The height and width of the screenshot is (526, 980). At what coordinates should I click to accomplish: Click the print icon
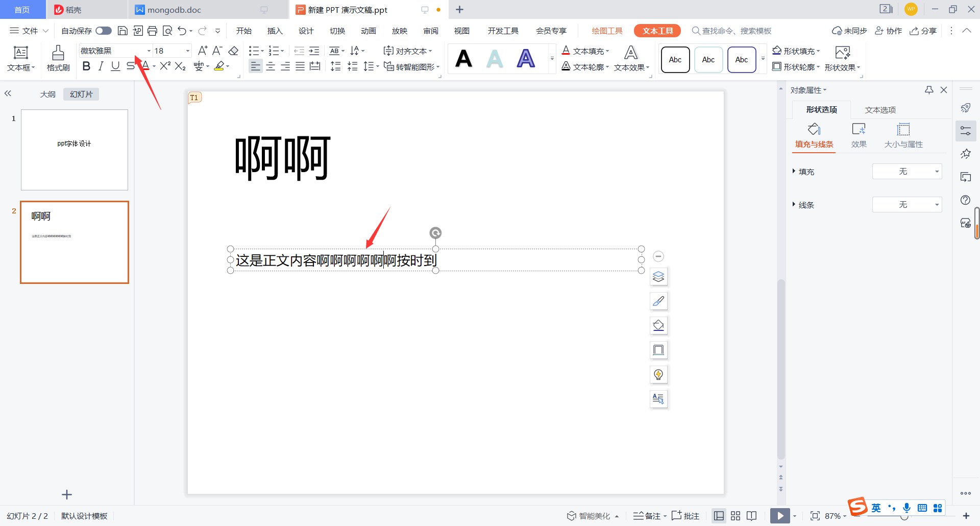point(152,31)
